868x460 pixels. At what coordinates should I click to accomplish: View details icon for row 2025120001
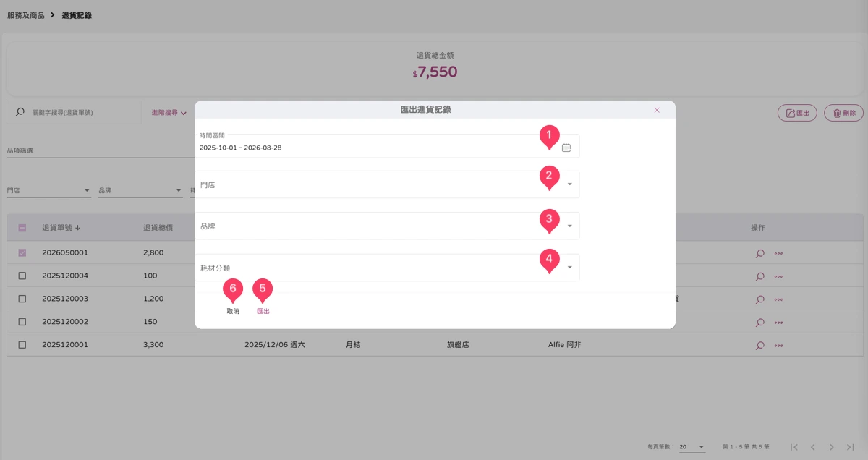click(760, 346)
